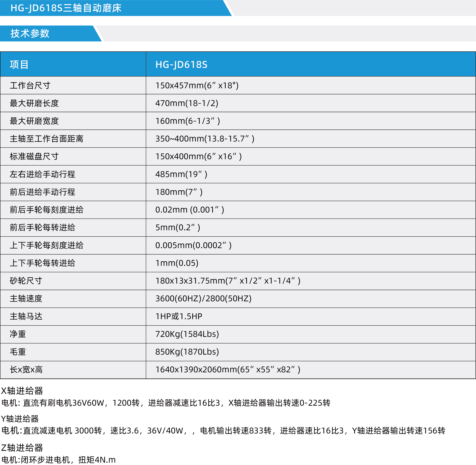Viewport: 476px width, 465px height.
Task: Select the 前后进给手动行程 row label
Action: point(43,192)
